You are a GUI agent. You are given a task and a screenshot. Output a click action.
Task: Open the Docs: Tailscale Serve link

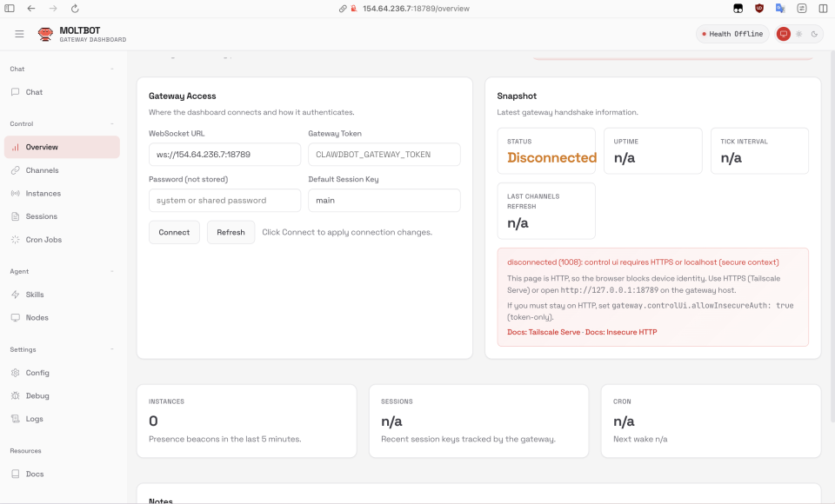click(x=544, y=332)
